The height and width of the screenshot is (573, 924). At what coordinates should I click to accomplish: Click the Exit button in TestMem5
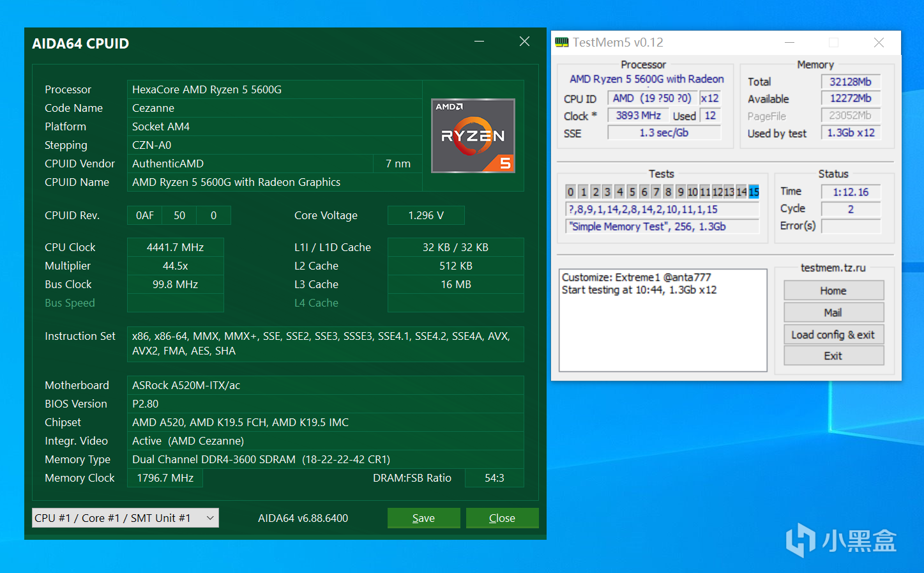click(834, 356)
